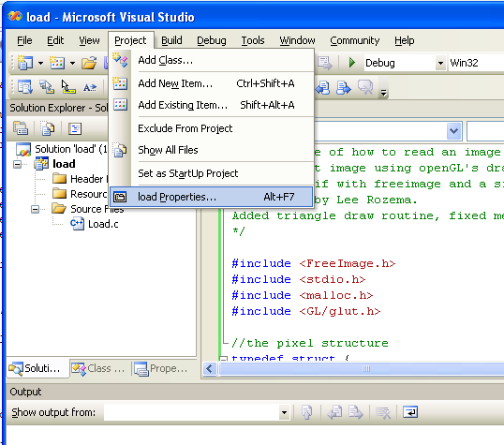This screenshot has height=445, width=504.
Task: Click Output go to previous message icon
Action: point(334,412)
